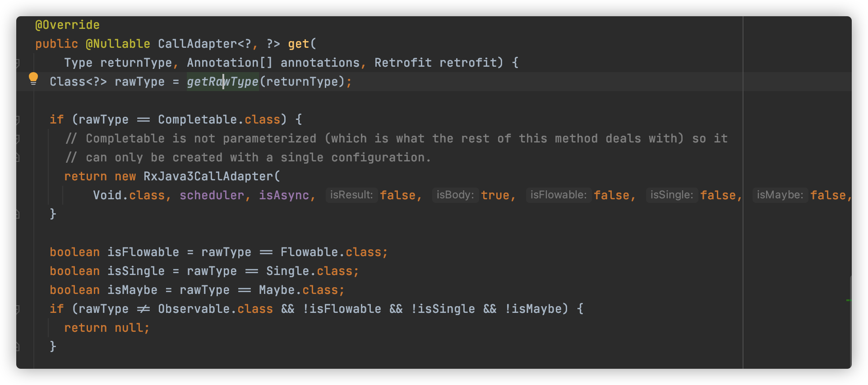Click the 'isSingle:' inlay parameter hint
The height and width of the screenshot is (385, 868).
(671, 195)
